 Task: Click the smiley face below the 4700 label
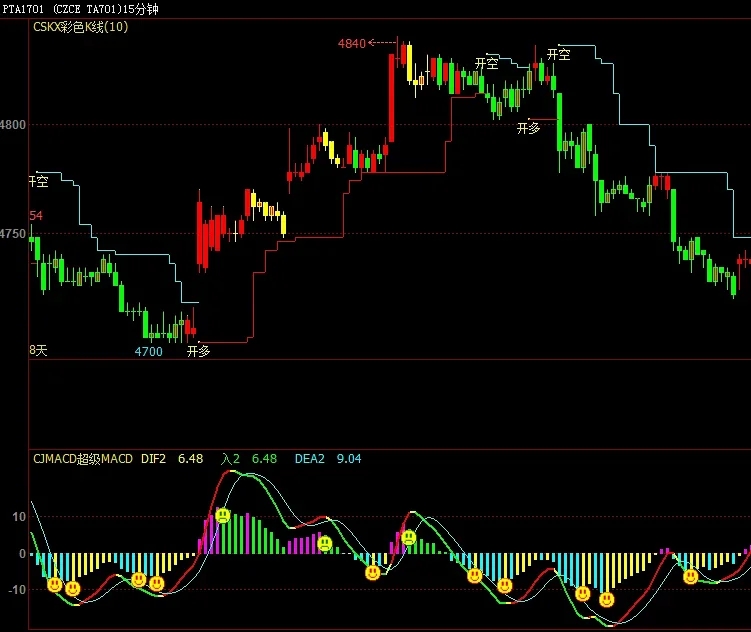pyautogui.click(x=138, y=580)
